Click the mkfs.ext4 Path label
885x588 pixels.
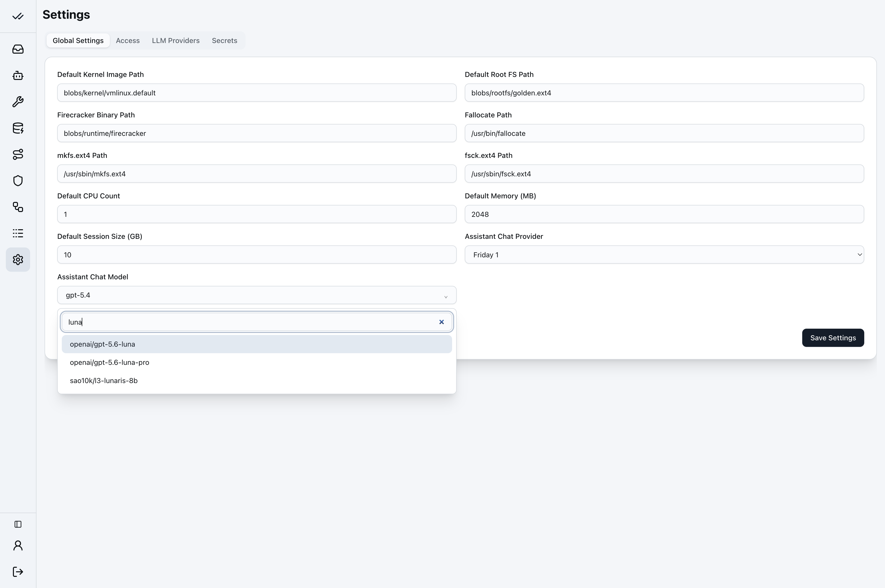pyautogui.click(x=82, y=155)
